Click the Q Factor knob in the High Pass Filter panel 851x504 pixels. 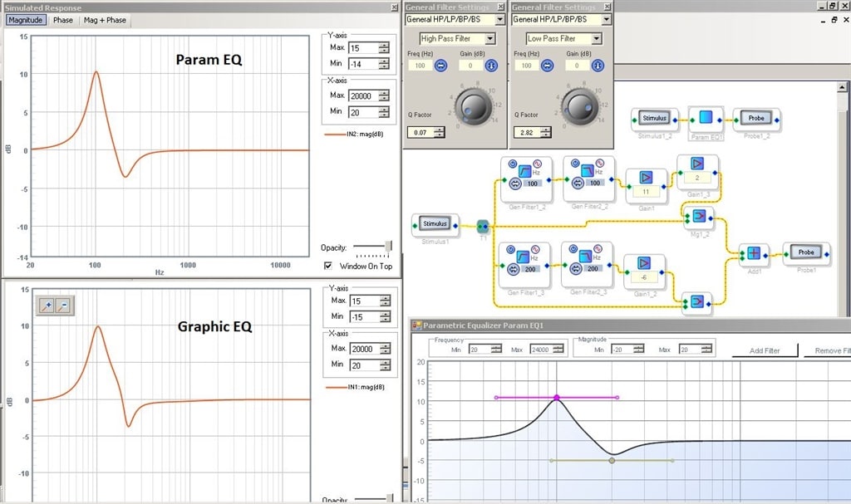click(473, 106)
